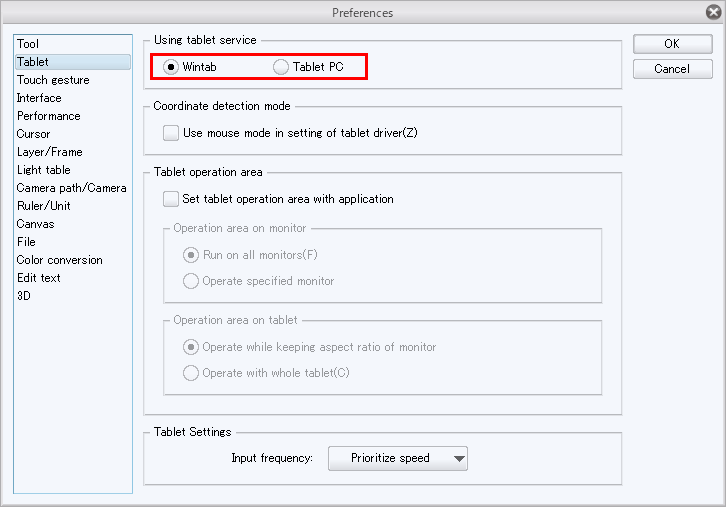Open Camera path/Camera preferences
726x507 pixels.
(x=73, y=188)
